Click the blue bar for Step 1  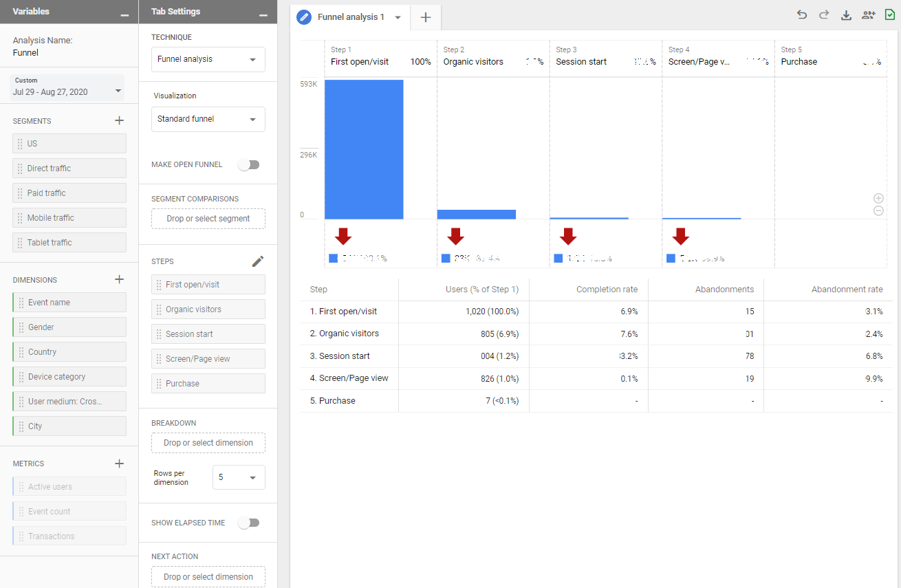point(364,149)
